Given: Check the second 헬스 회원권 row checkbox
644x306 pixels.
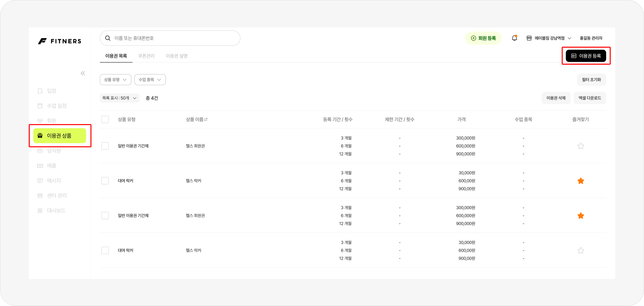Looking at the screenshot, I should click(x=105, y=216).
